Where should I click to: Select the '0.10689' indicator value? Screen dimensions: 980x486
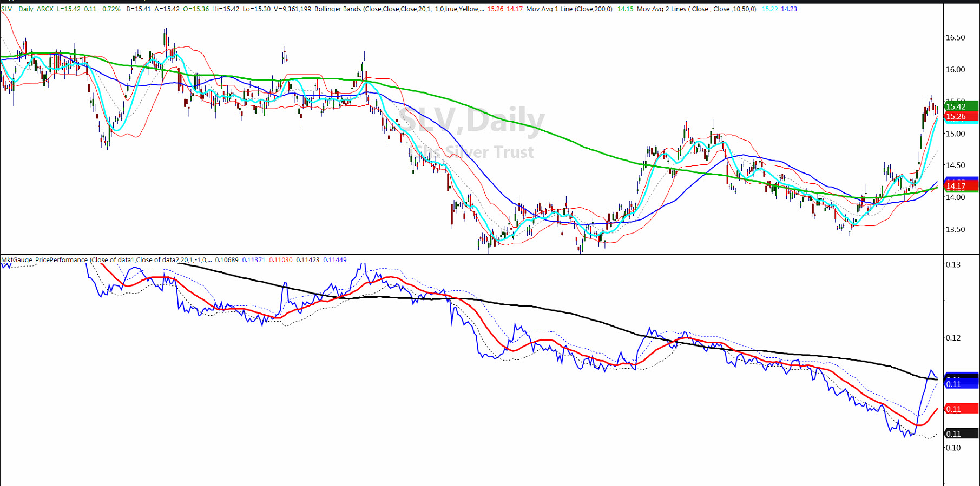tap(227, 260)
